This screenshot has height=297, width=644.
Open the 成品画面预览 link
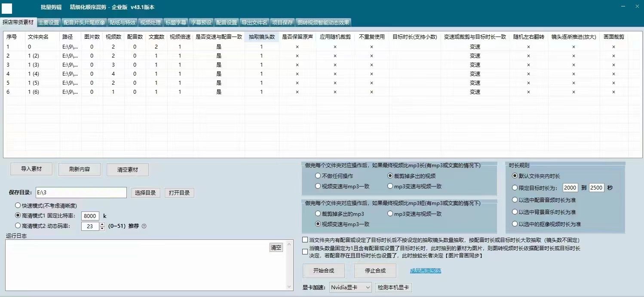(426, 270)
